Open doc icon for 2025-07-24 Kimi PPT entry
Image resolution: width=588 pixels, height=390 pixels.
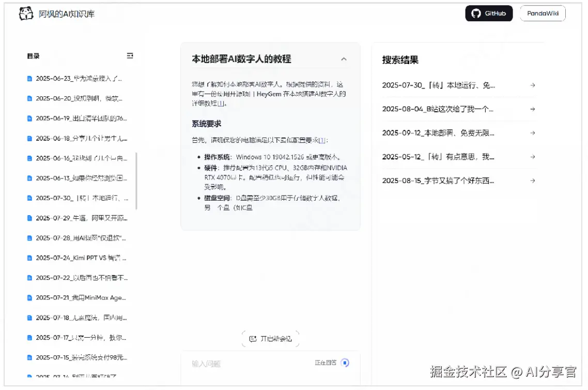click(29, 258)
